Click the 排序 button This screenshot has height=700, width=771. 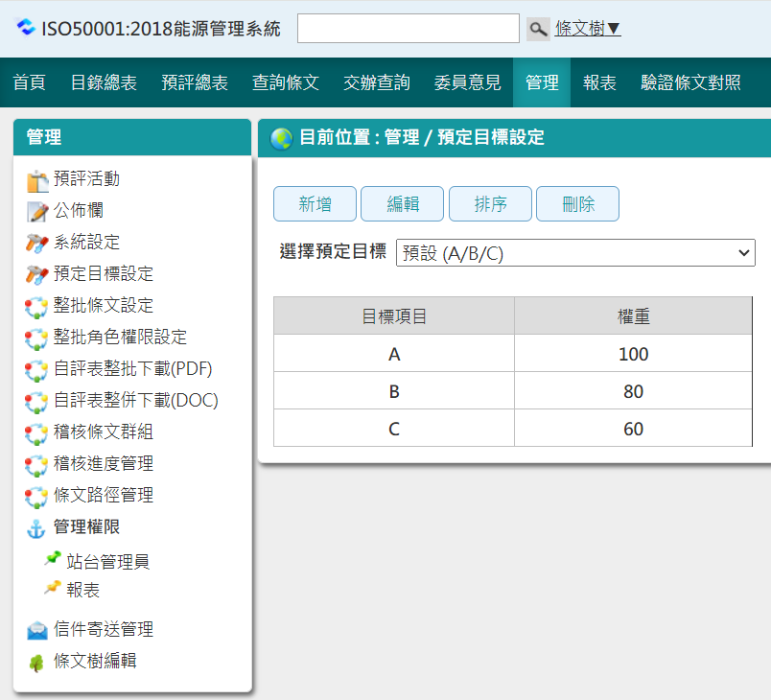490,203
